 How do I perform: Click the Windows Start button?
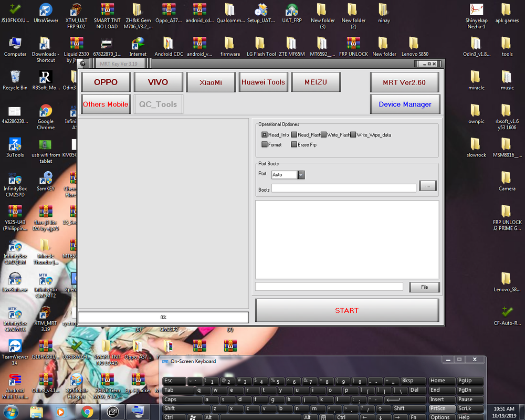[x=11, y=412]
